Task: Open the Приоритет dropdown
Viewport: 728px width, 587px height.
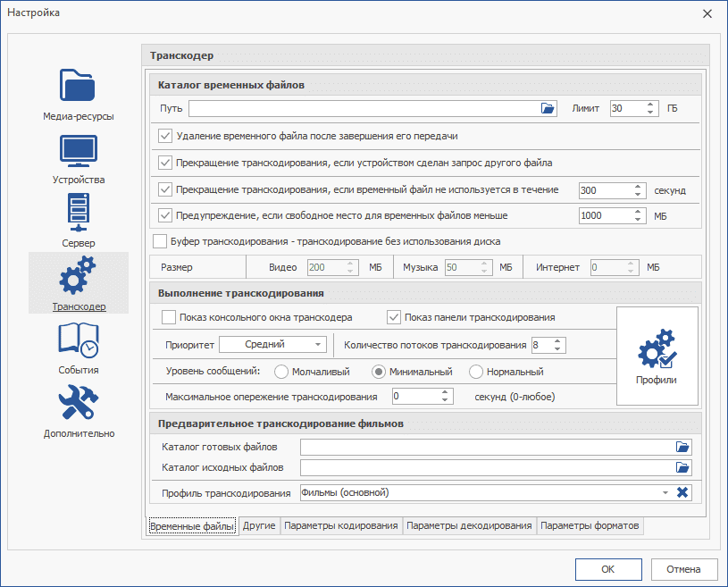Action: [x=273, y=345]
